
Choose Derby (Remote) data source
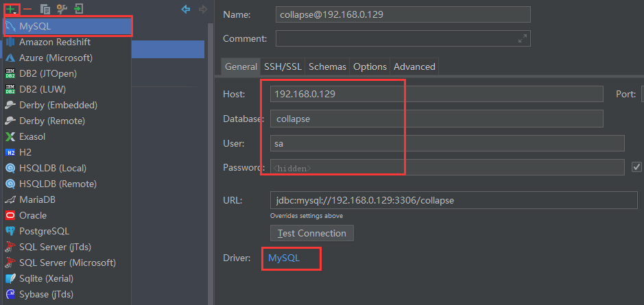[x=67, y=121]
